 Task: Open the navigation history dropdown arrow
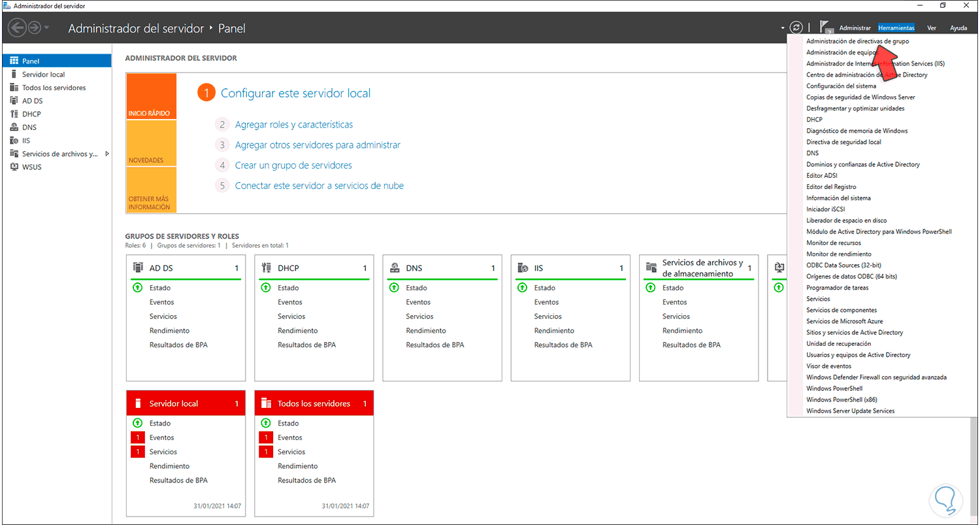point(46,28)
